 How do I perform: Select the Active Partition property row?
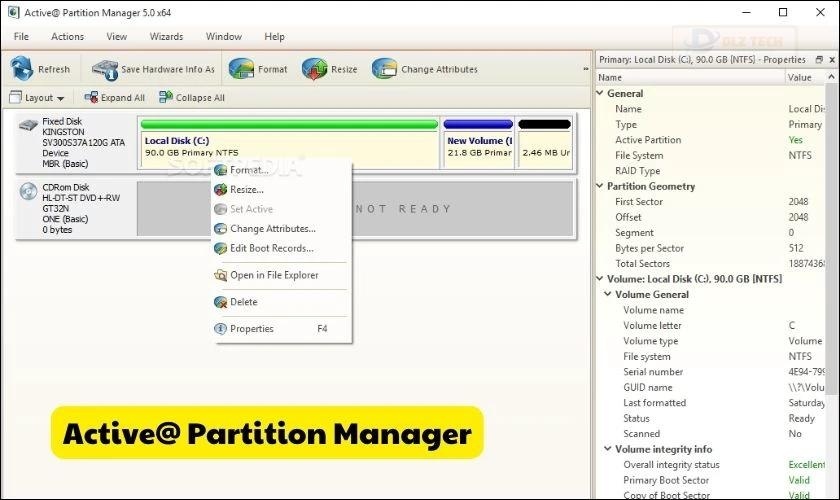[x=710, y=140]
